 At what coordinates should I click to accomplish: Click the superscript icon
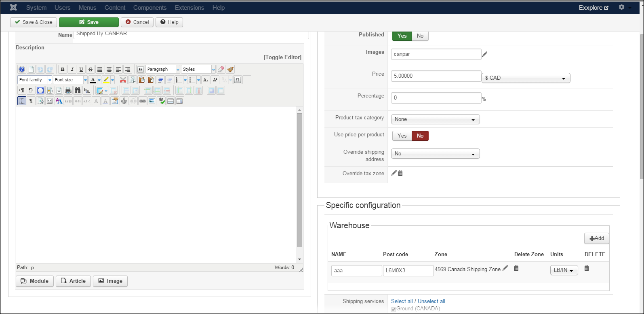215,80
